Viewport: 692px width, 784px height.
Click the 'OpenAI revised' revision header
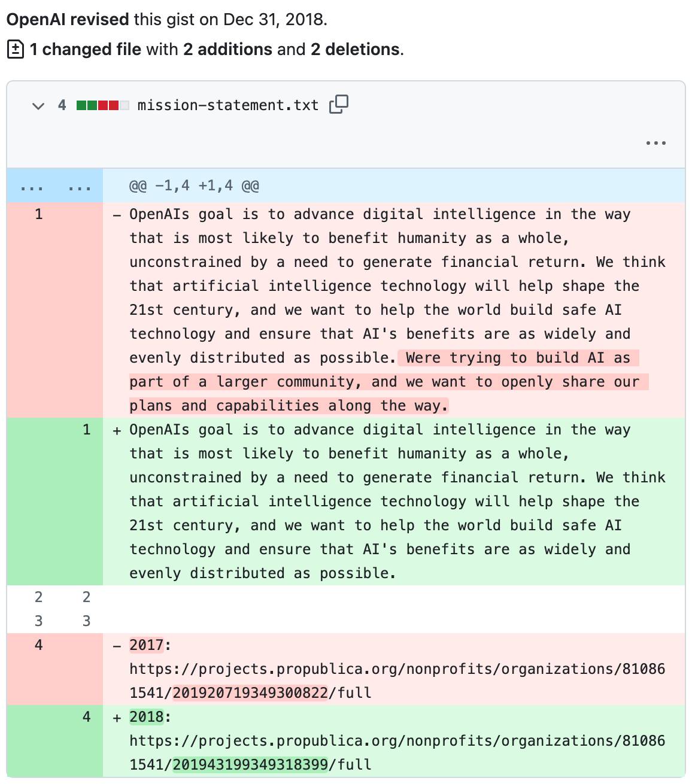pos(66,19)
